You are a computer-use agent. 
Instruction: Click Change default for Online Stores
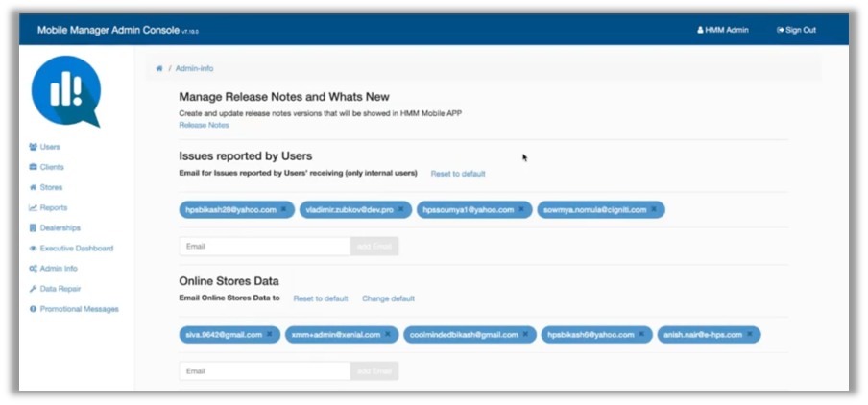pyautogui.click(x=388, y=298)
